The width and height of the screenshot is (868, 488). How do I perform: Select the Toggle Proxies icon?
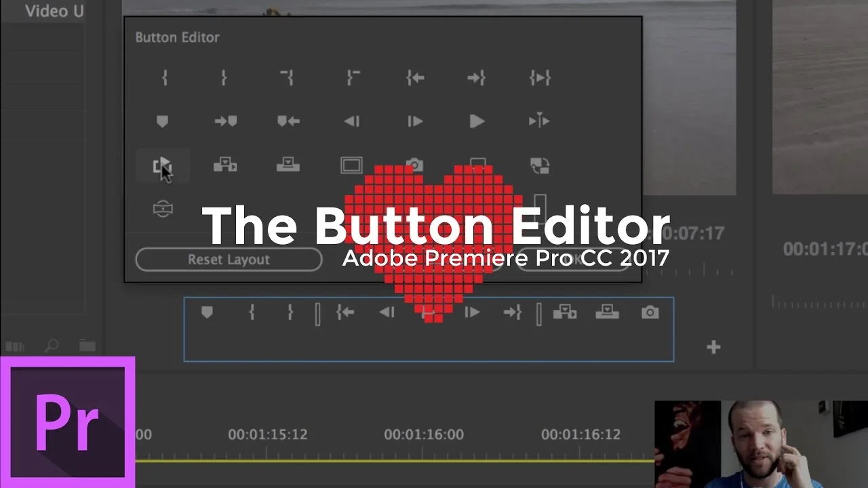tap(540, 165)
